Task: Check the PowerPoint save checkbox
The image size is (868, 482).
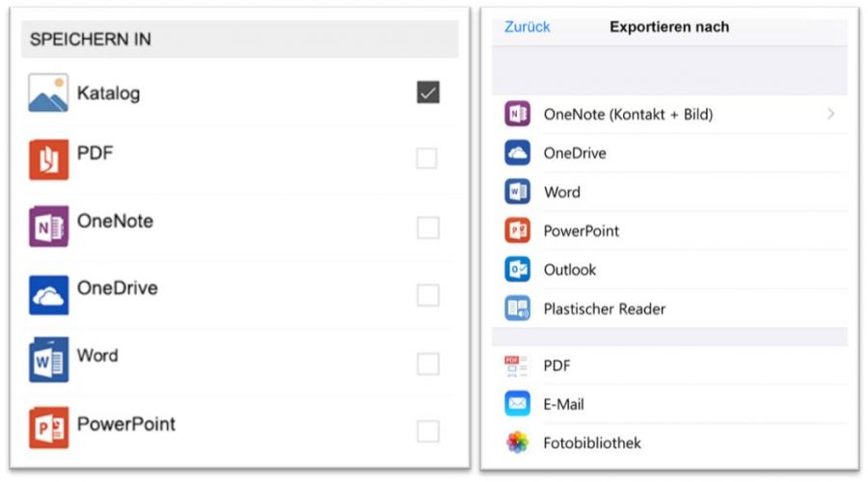Action: click(428, 431)
